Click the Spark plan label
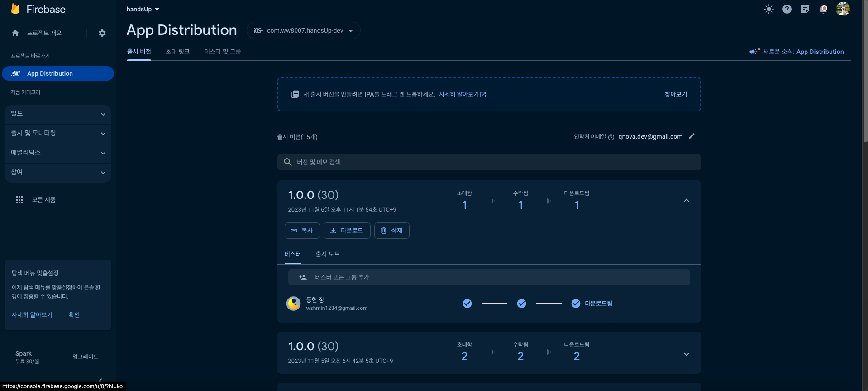The width and height of the screenshot is (868, 391). [x=24, y=353]
